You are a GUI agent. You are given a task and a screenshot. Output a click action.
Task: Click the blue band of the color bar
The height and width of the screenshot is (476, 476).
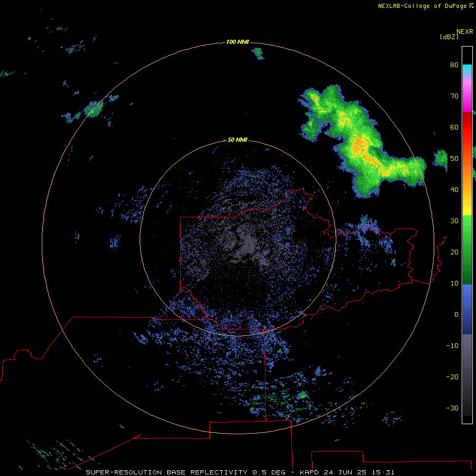[x=467, y=309]
